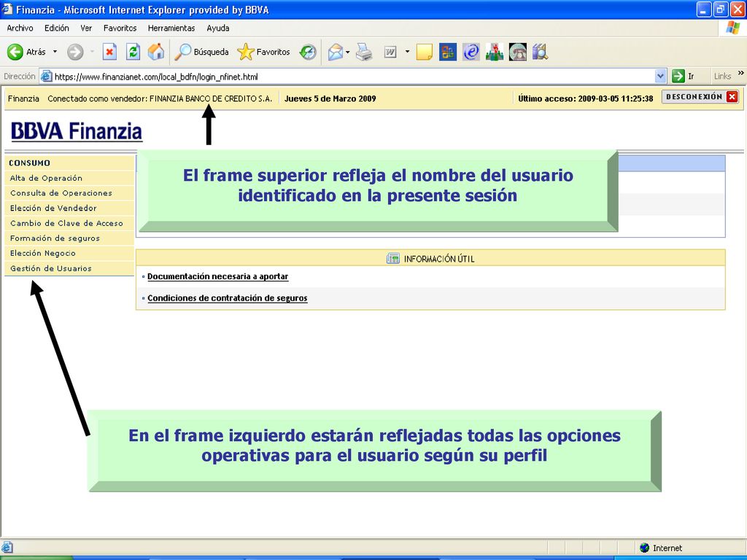Open the Ayuda menu
Viewport: 747px width, 560px height.
217,28
